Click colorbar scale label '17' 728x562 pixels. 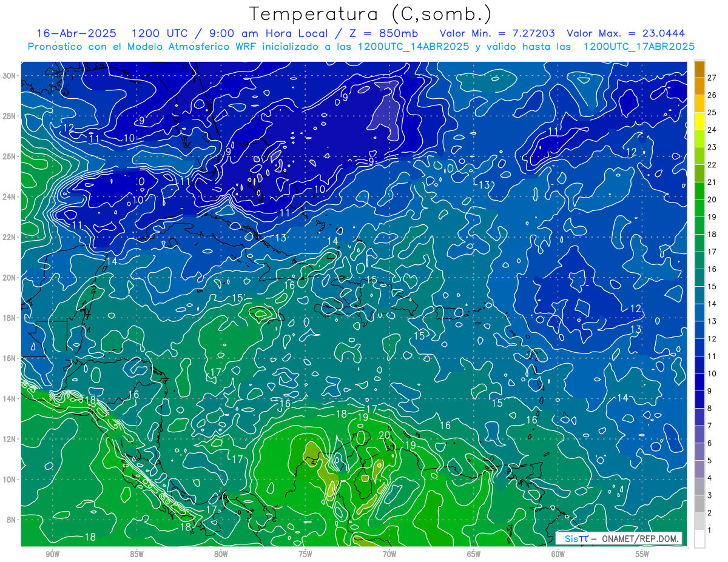[712, 252]
